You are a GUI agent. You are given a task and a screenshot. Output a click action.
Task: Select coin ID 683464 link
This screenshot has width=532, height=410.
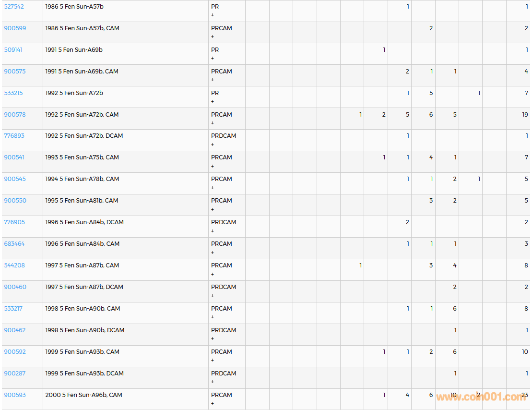click(14, 244)
